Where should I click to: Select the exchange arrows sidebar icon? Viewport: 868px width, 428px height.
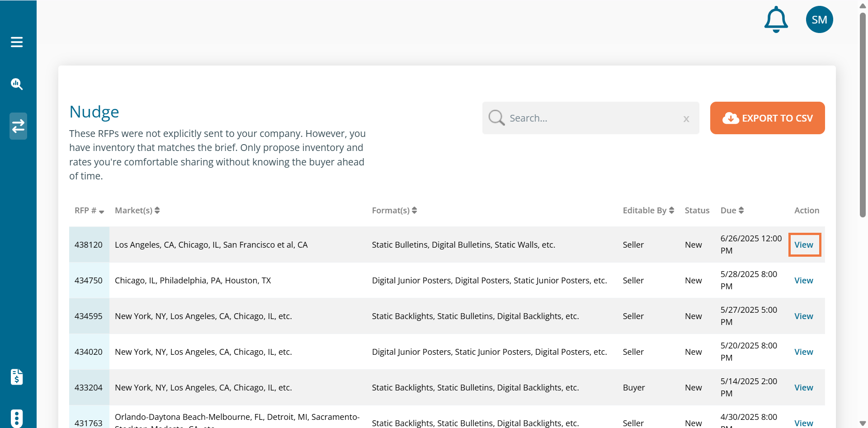pyautogui.click(x=18, y=126)
